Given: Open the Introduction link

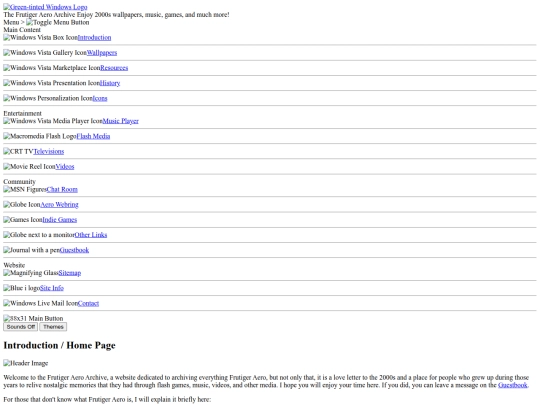Looking at the screenshot, I should point(94,38).
